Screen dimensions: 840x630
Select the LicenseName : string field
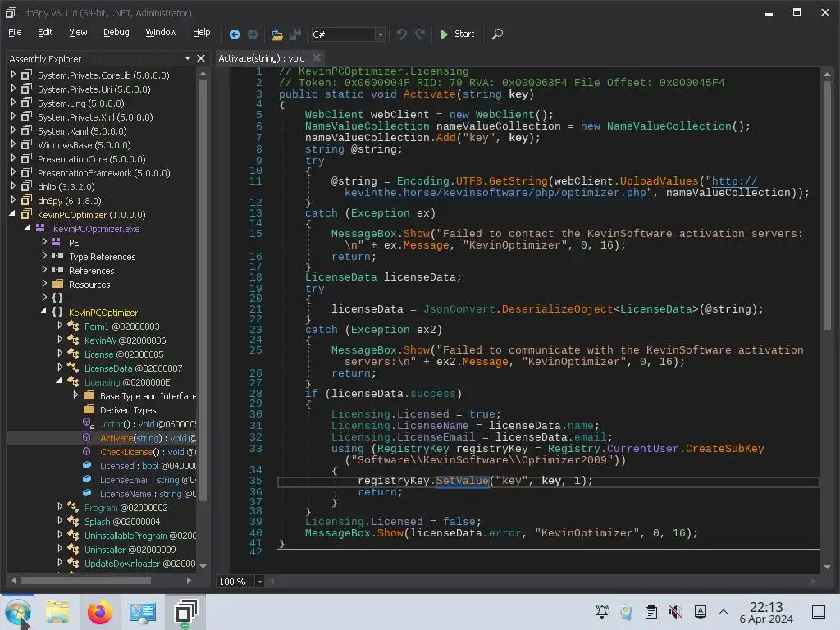(148, 494)
